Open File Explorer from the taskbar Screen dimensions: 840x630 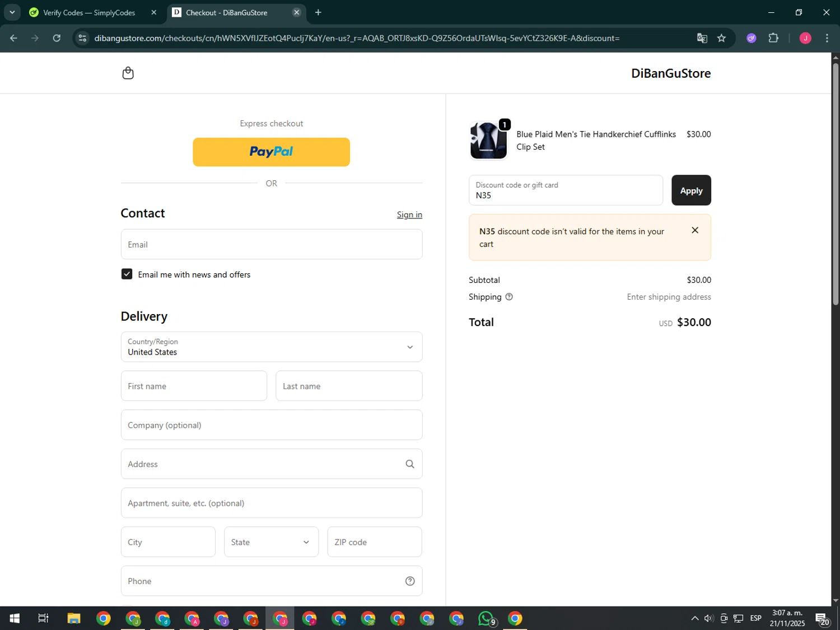(x=74, y=618)
